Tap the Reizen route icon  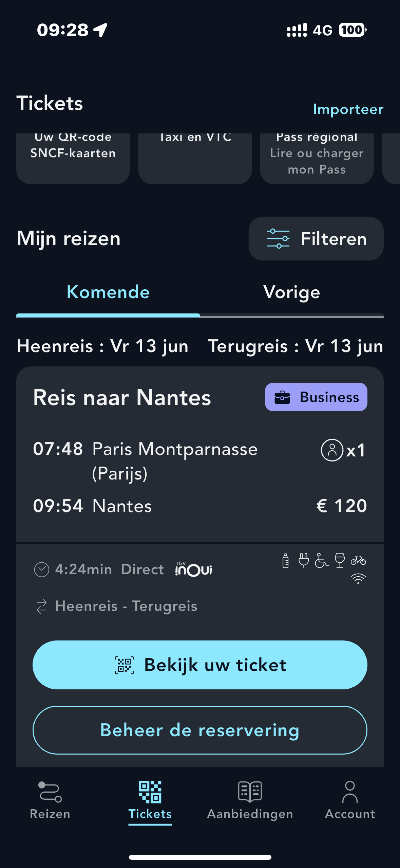point(50,791)
